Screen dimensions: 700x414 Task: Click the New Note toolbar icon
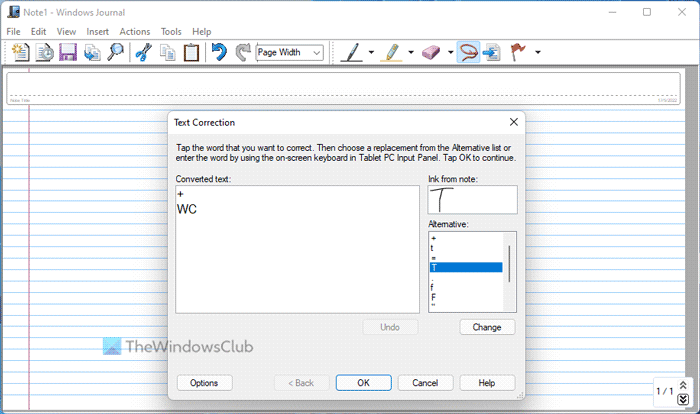(x=20, y=52)
